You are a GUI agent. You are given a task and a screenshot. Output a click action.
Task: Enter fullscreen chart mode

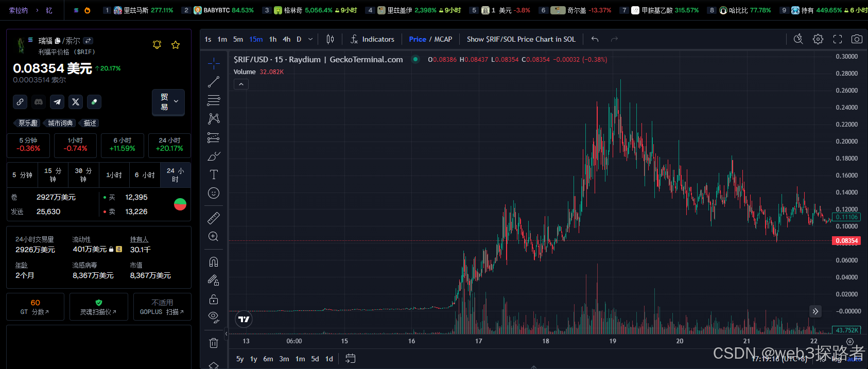(838, 39)
